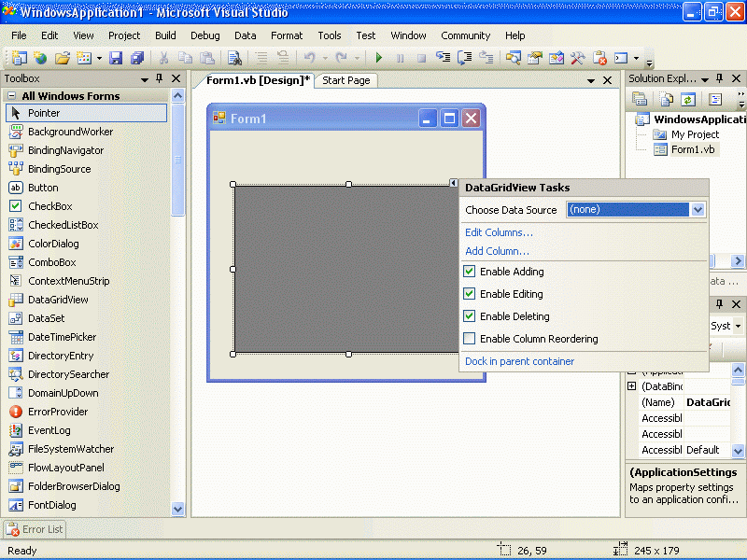Select the ErrorProvider control in Toolbox
Screen dimensions: 747x560
click(87, 412)
